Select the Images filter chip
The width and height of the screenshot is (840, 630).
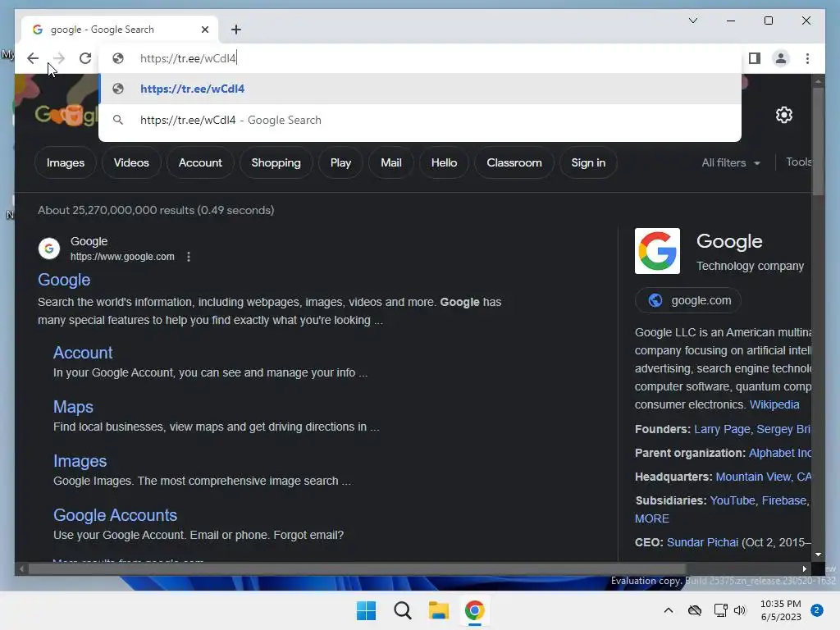[66, 163]
